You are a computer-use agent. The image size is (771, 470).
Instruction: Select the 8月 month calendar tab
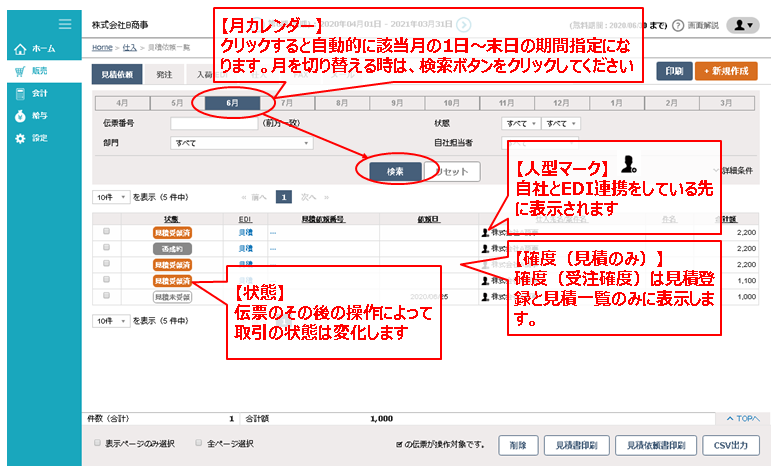click(x=342, y=102)
